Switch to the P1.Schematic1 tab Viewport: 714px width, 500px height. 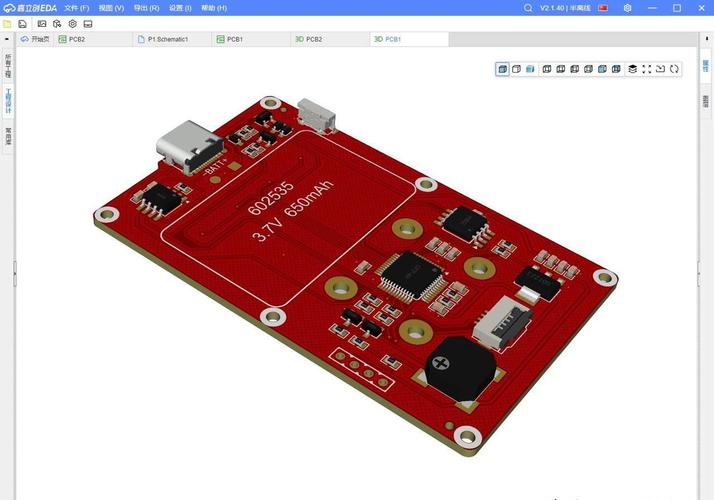pyautogui.click(x=167, y=39)
